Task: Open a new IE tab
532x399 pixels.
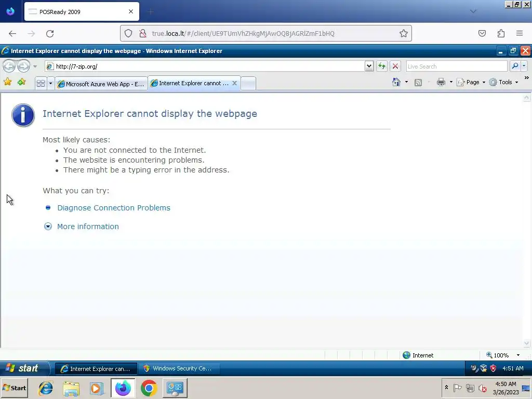Action: pyautogui.click(x=248, y=84)
